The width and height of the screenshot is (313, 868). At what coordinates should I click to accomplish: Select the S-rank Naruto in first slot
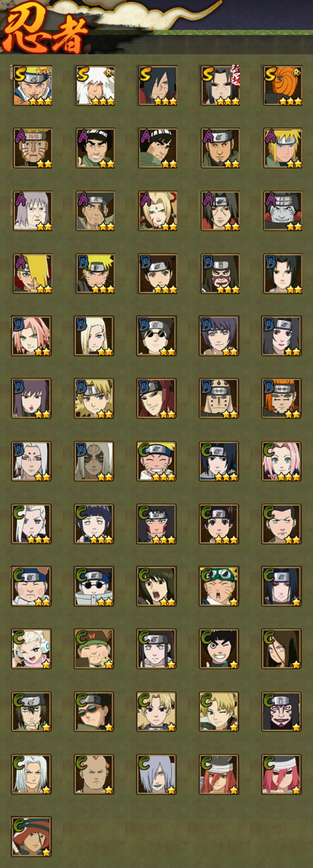click(33, 86)
